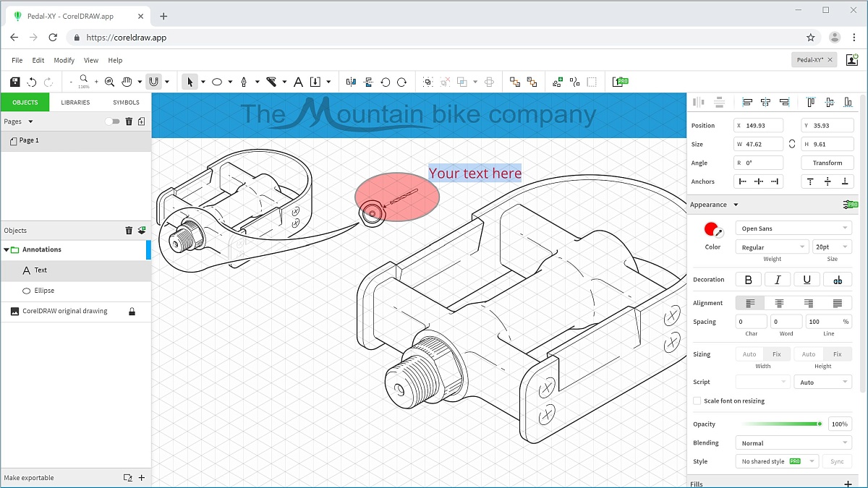868x488 pixels.
Task: Collapse the Annotations layer group
Action: (x=7, y=249)
